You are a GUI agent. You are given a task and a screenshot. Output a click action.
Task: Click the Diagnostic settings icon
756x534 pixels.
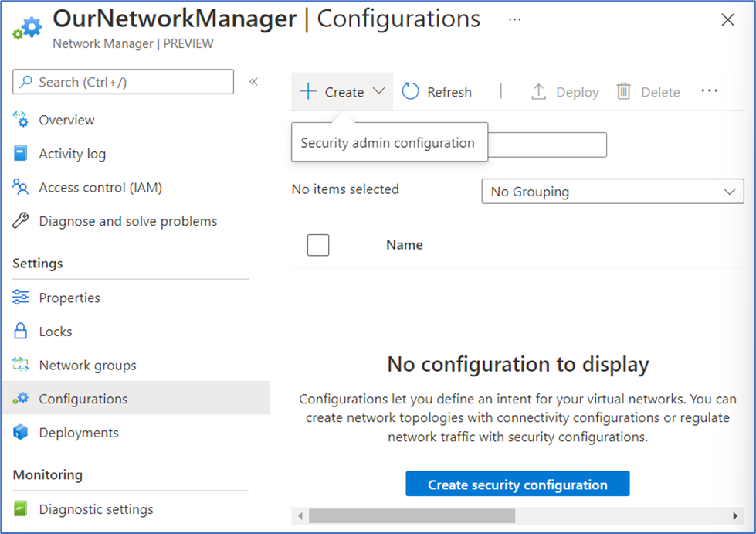[x=21, y=509]
